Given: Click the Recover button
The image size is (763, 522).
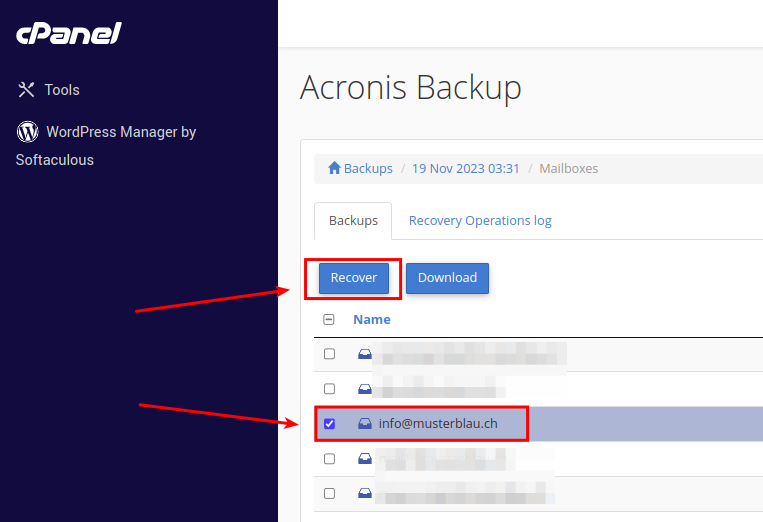Looking at the screenshot, I should coord(354,278).
